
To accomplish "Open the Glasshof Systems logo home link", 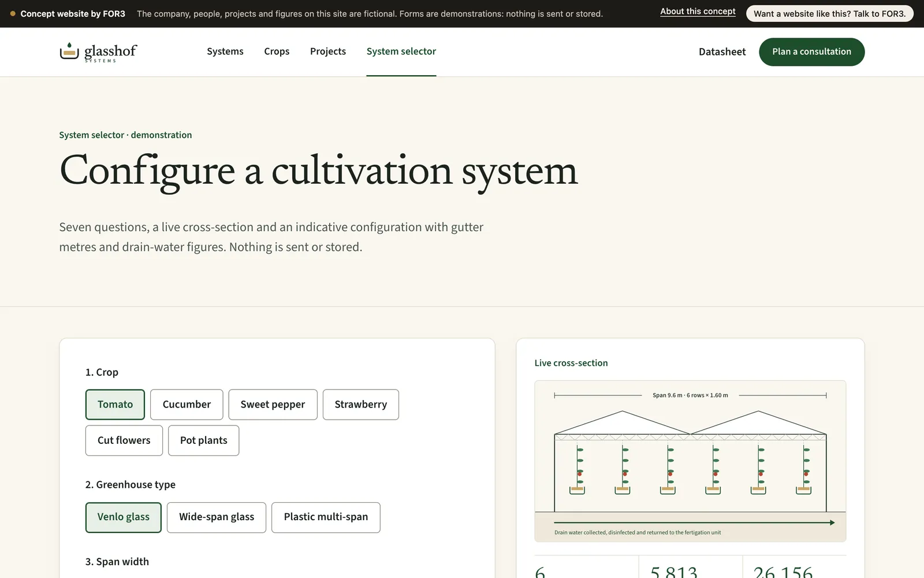I will click(x=98, y=52).
